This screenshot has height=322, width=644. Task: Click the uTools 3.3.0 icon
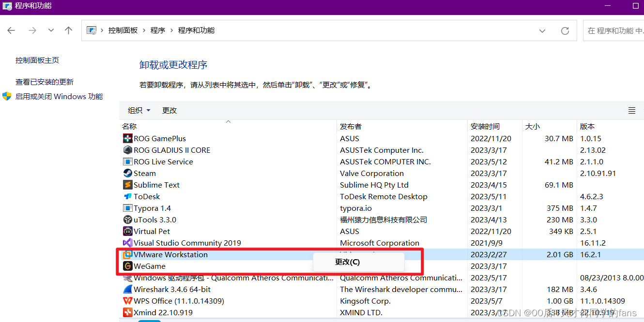point(127,220)
